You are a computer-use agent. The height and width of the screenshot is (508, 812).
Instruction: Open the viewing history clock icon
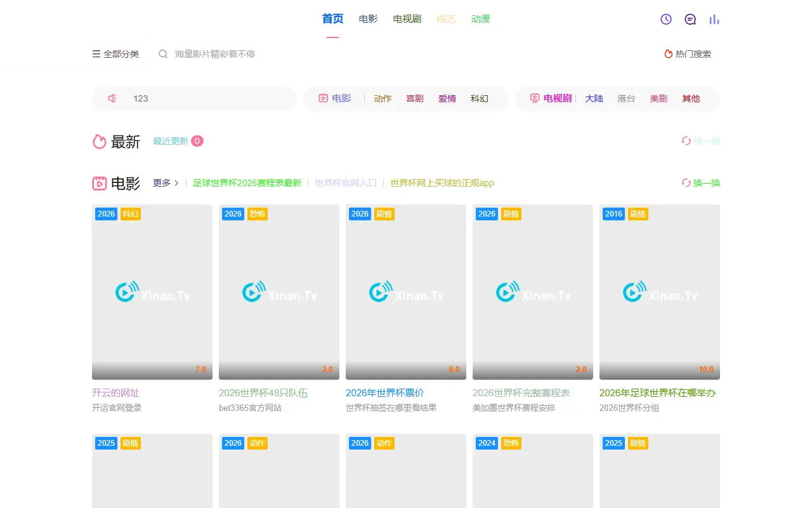coord(666,19)
